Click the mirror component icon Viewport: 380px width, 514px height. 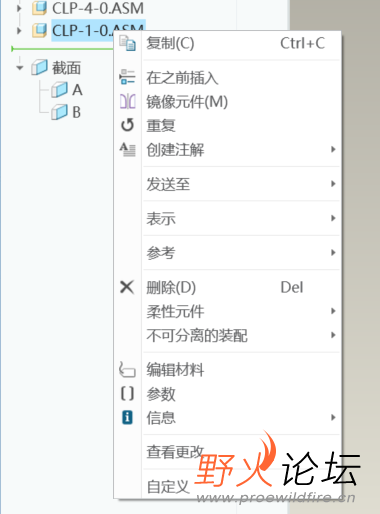click(127, 101)
